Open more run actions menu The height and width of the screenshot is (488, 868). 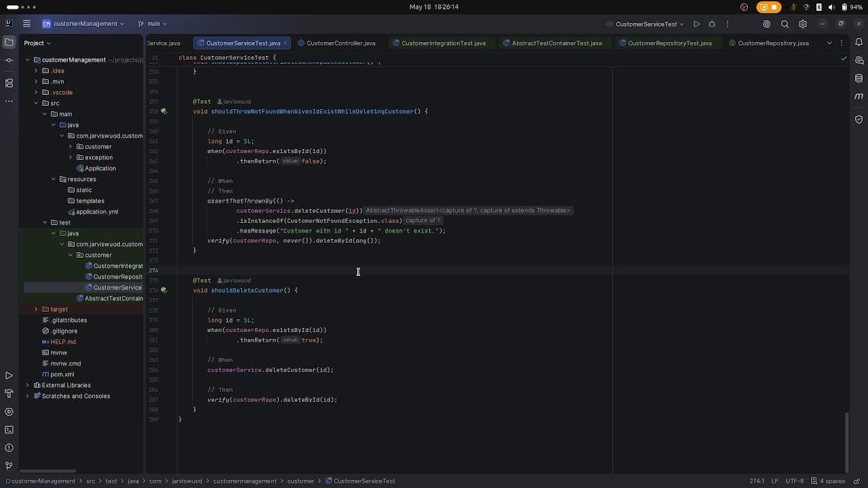click(x=727, y=24)
